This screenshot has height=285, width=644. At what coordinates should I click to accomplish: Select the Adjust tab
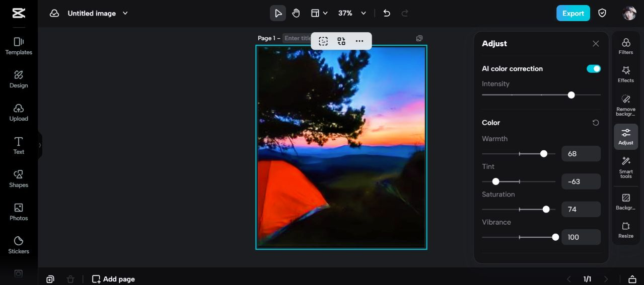[x=626, y=137]
